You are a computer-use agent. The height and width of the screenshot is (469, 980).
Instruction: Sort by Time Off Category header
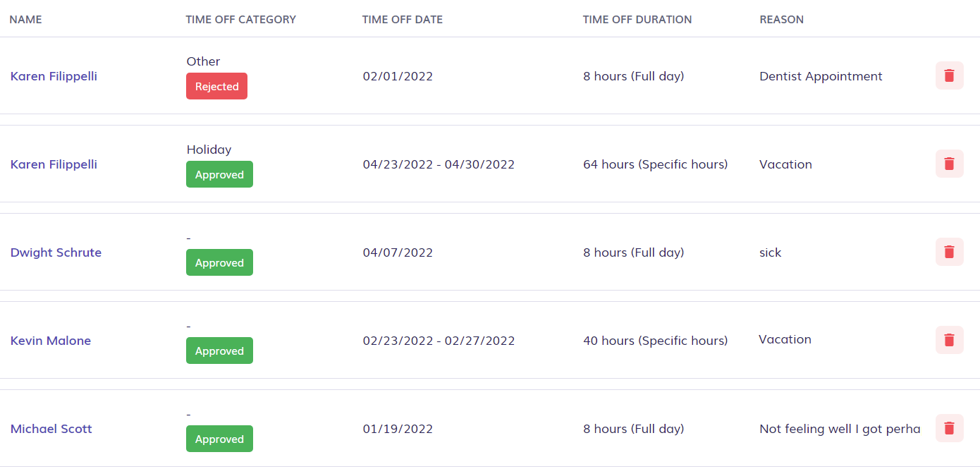[x=241, y=20]
